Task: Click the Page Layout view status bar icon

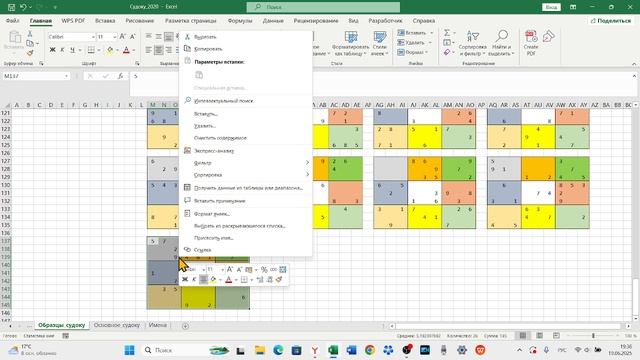Action: coord(539,336)
